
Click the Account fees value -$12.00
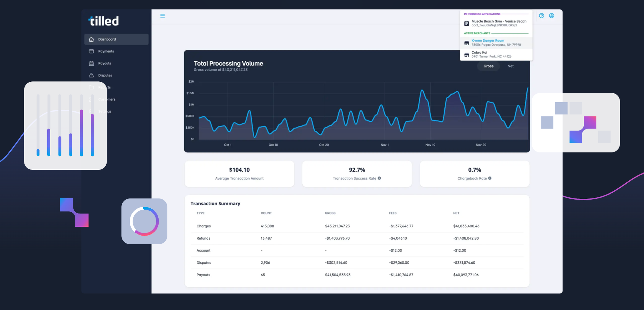click(x=395, y=251)
